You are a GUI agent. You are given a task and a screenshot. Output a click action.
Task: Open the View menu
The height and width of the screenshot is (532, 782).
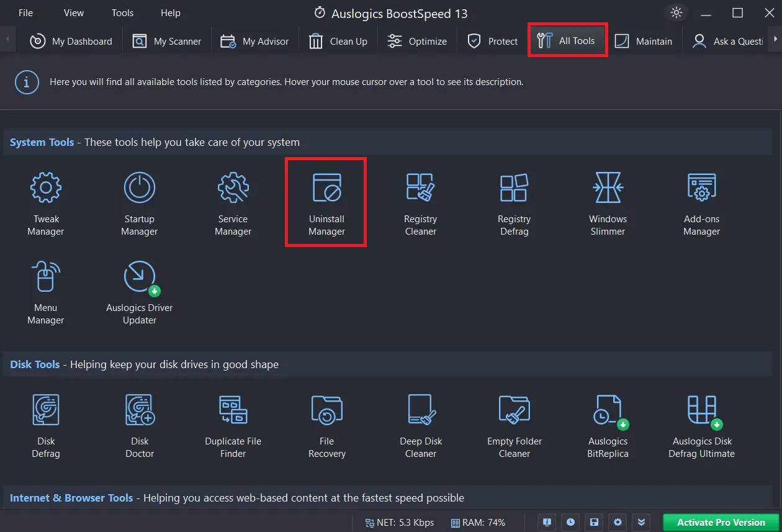(x=74, y=12)
